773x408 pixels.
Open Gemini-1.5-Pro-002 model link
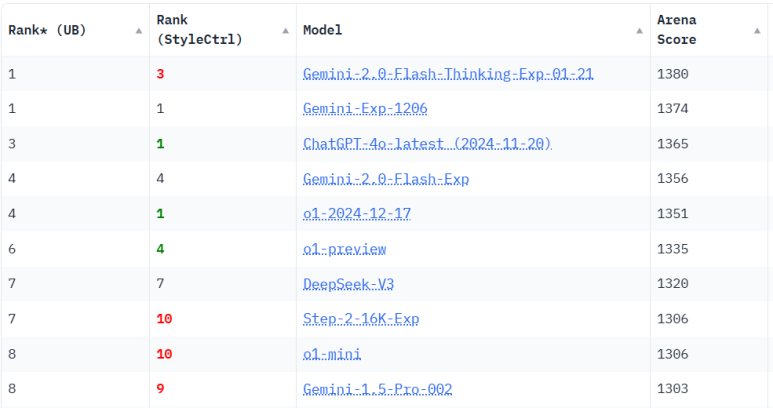pos(377,389)
